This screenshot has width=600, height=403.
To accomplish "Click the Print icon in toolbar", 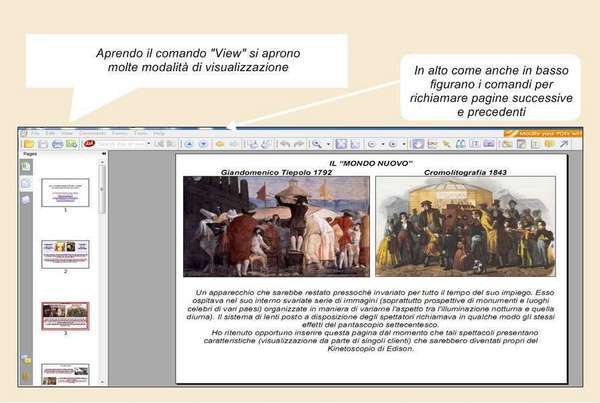I will [57, 144].
